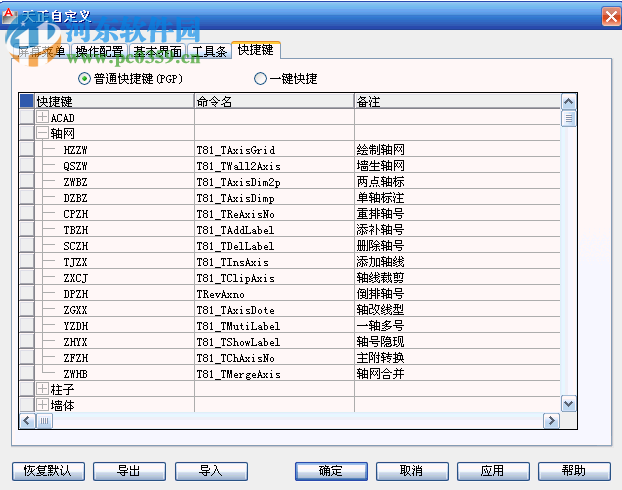Click the vertical scrollbar down arrow
622x490 pixels.
click(568, 404)
